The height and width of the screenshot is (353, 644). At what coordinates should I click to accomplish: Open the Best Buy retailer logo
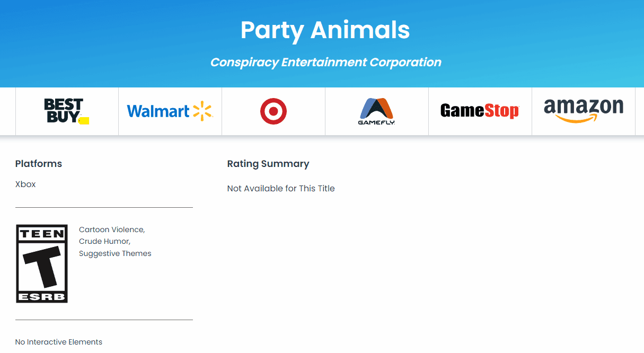pyautogui.click(x=67, y=111)
